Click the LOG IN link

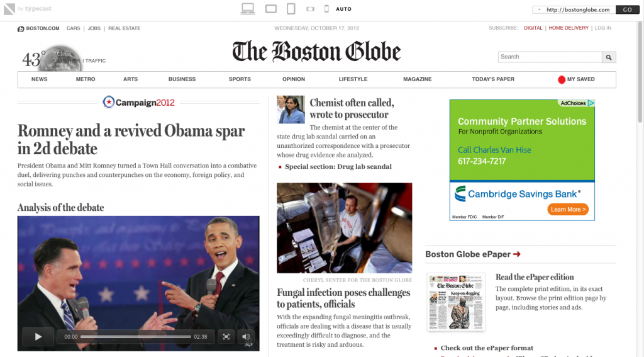(603, 28)
